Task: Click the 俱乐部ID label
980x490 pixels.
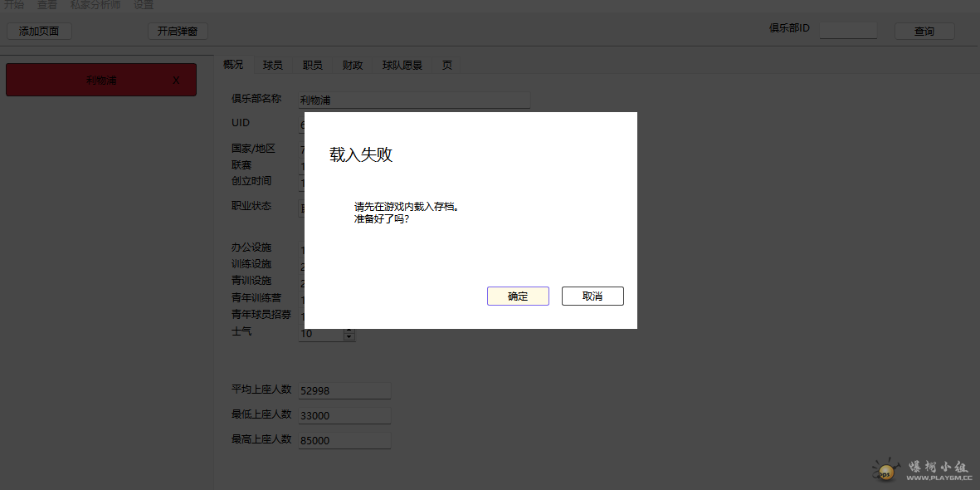Action: coord(789,29)
